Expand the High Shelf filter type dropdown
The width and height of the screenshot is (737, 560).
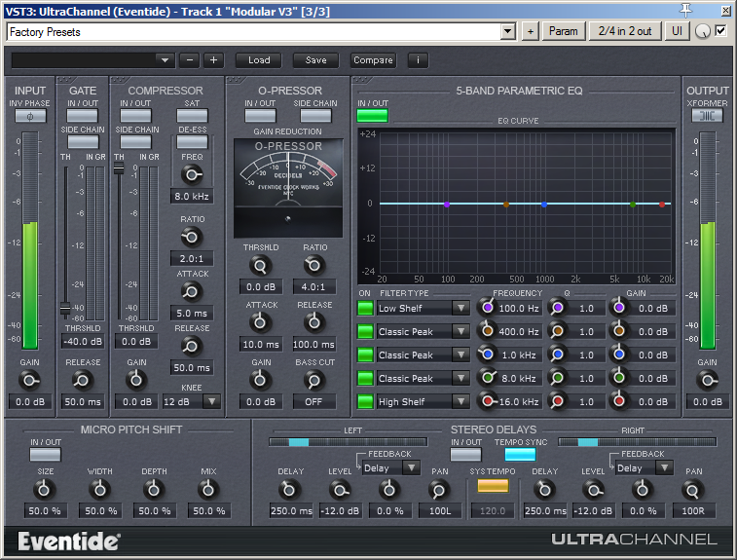tap(461, 401)
